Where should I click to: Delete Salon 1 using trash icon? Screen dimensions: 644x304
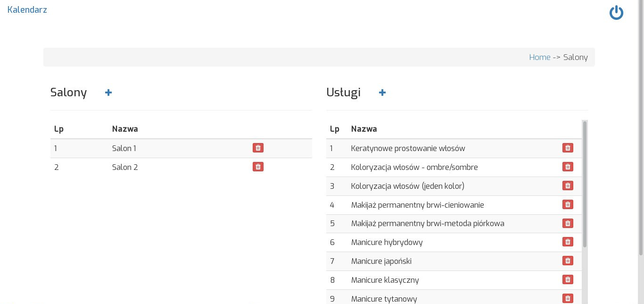click(258, 148)
